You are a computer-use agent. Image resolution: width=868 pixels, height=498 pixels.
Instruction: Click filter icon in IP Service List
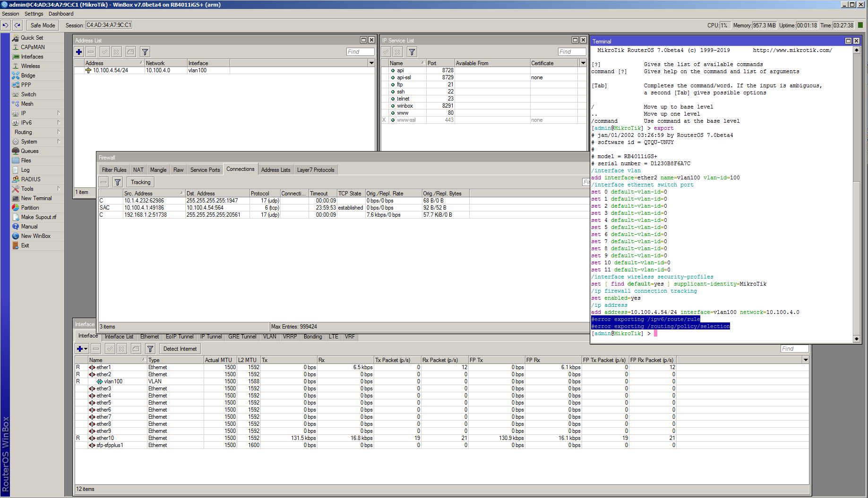click(x=412, y=52)
